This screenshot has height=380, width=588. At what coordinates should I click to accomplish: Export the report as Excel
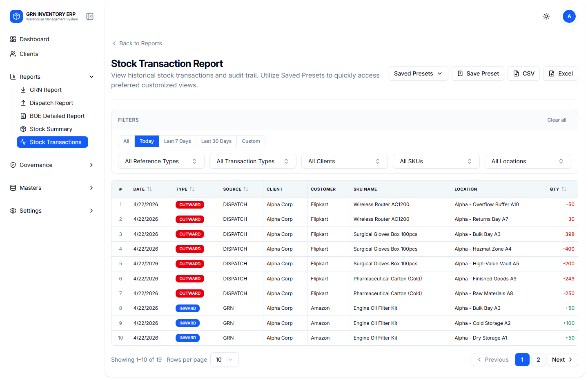(560, 73)
